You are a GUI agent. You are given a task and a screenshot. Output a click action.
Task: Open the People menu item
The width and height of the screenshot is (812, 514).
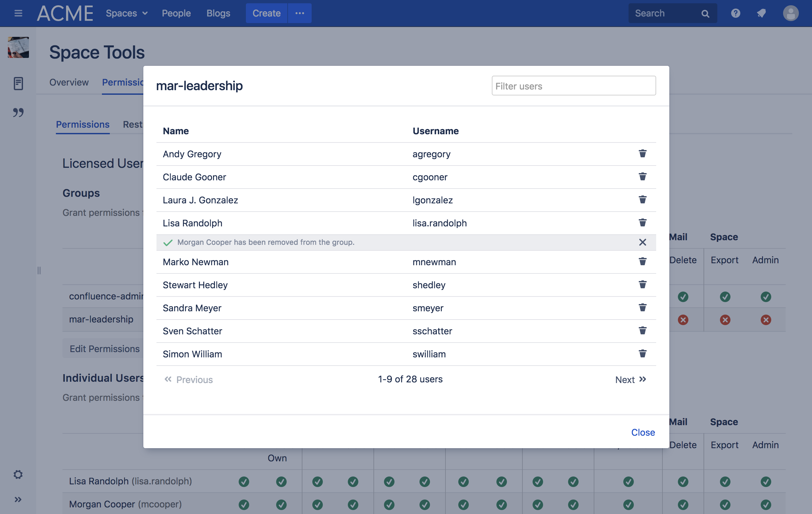tap(176, 13)
